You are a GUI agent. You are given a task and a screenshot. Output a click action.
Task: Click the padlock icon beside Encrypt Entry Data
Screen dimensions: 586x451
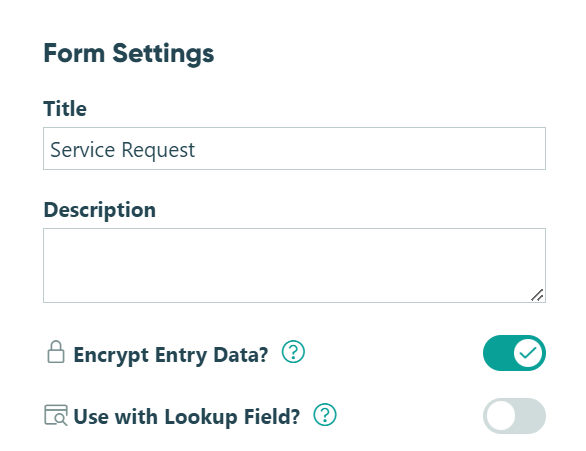[56, 352]
